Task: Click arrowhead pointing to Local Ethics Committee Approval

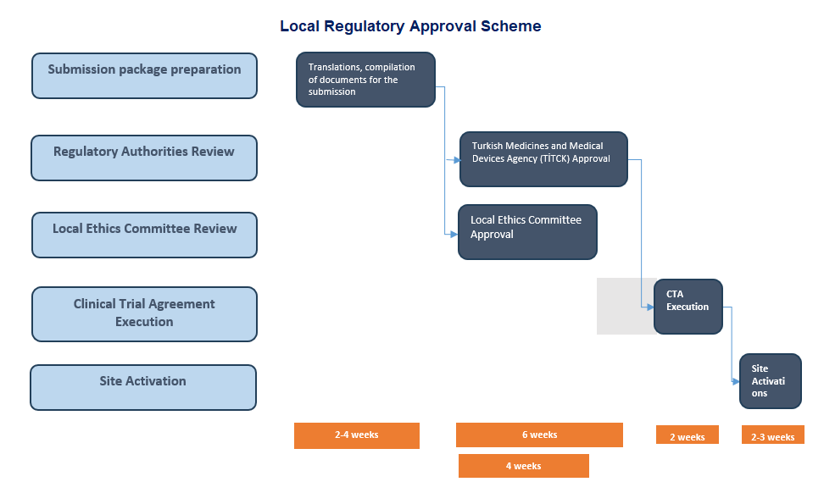Action: tap(454, 235)
